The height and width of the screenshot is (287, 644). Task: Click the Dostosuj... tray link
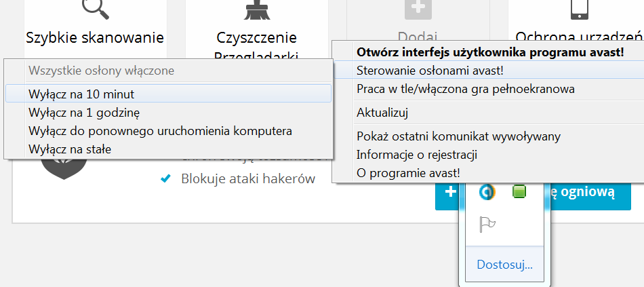click(504, 265)
